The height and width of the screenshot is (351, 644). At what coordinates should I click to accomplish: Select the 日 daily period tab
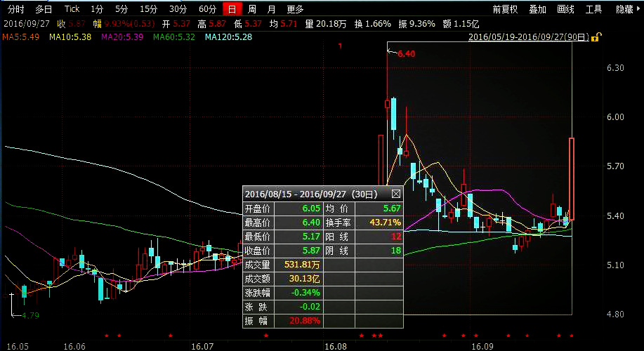pos(232,9)
